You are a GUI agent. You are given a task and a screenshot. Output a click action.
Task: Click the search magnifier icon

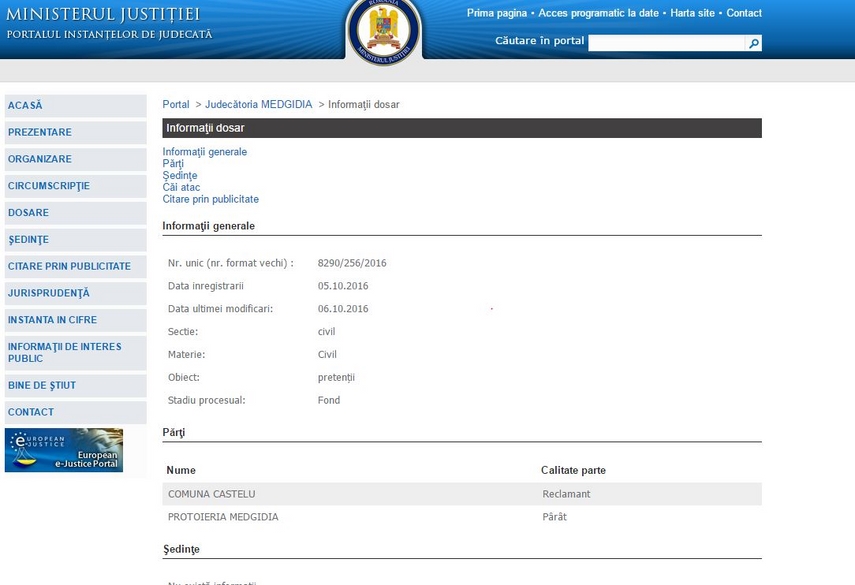pyautogui.click(x=753, y=43)
